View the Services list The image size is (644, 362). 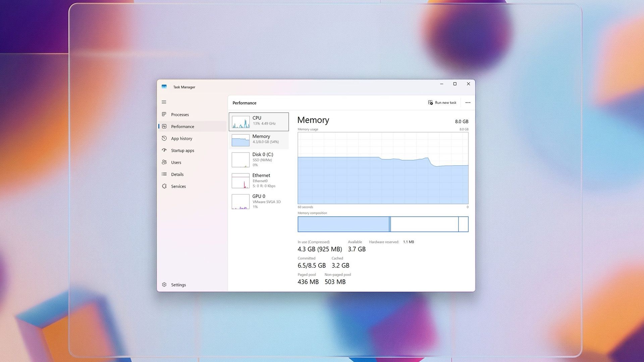178,186
